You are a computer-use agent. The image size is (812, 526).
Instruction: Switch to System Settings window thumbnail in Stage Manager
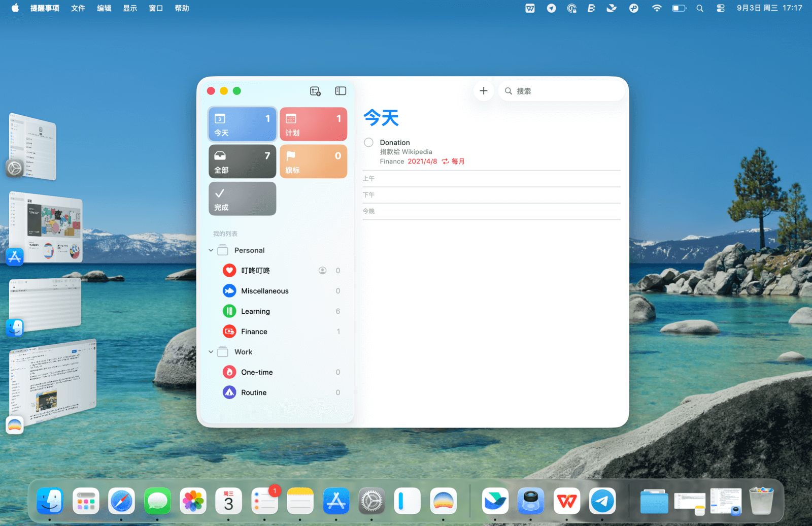coord(33,146)
